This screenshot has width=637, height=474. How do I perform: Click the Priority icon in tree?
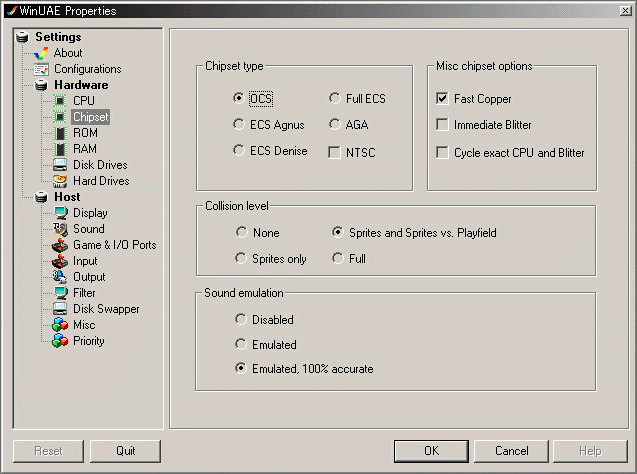(x=60, y=341)
